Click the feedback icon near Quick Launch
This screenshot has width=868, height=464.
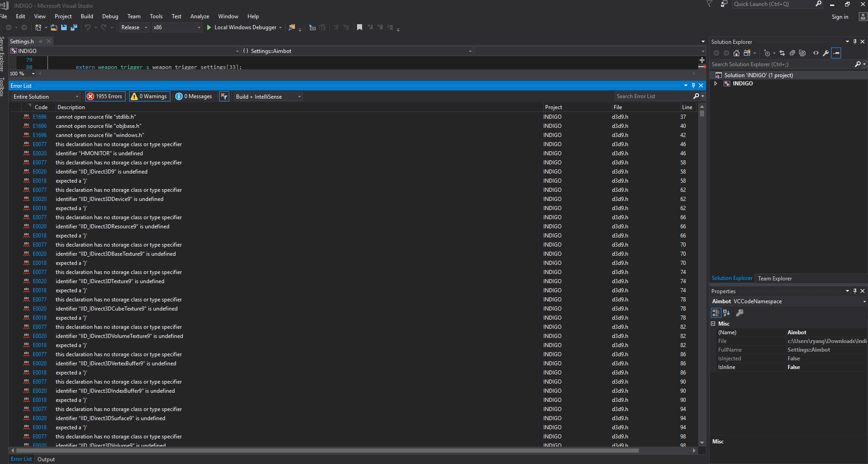click(x=724, y=4)
